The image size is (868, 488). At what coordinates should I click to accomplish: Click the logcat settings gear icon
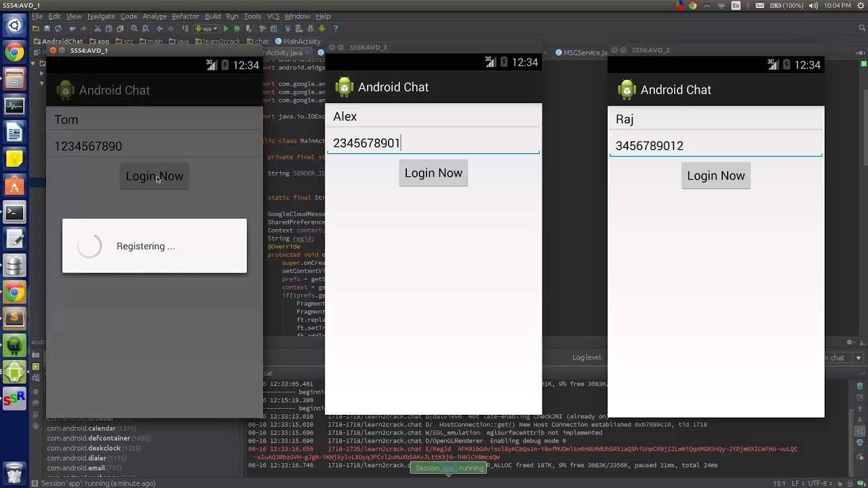pyautogui.click(x=850, y=342)
